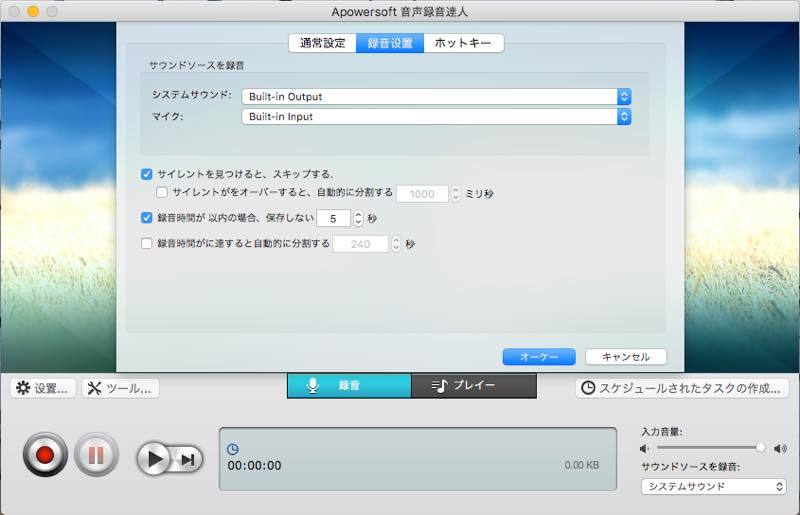Dismiss the dialog with キャンセル button
Image resolution: width=800 pixels, height=515 pixels.
coord(626,357)
